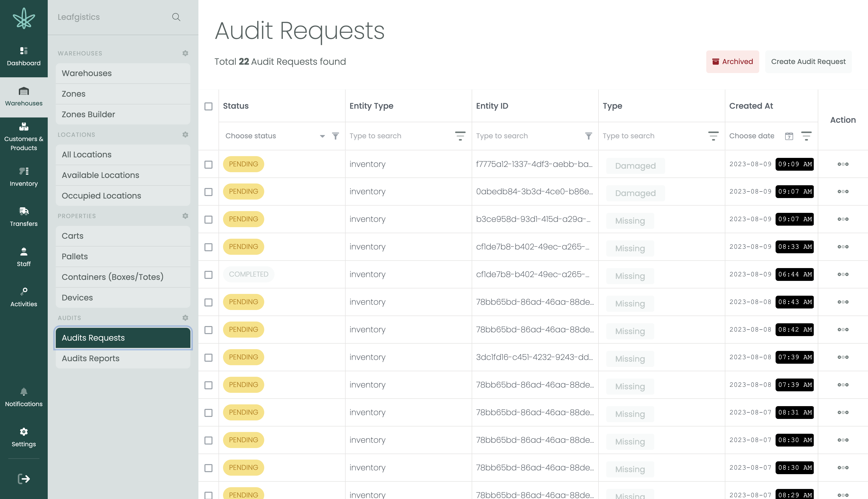
Task: Open the Audits section gear settings
Action: 185,318
